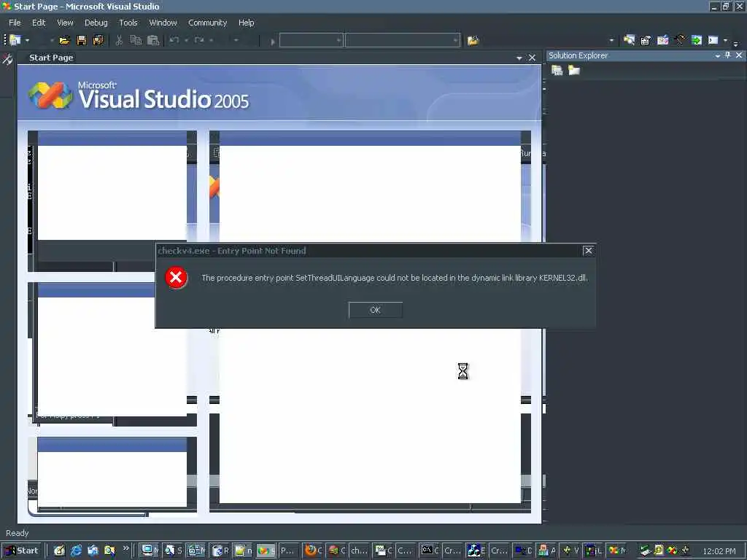Click OK in the Entry Point Not Found dialog
Screen dimensions: 747x560
click(376, 310)
